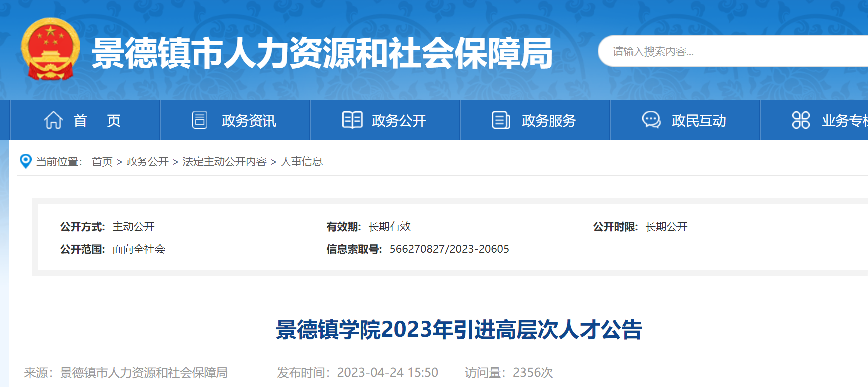This screenshot has width=868, height=387.
Task: Click the search input box
Action: (x=733, y=51)
